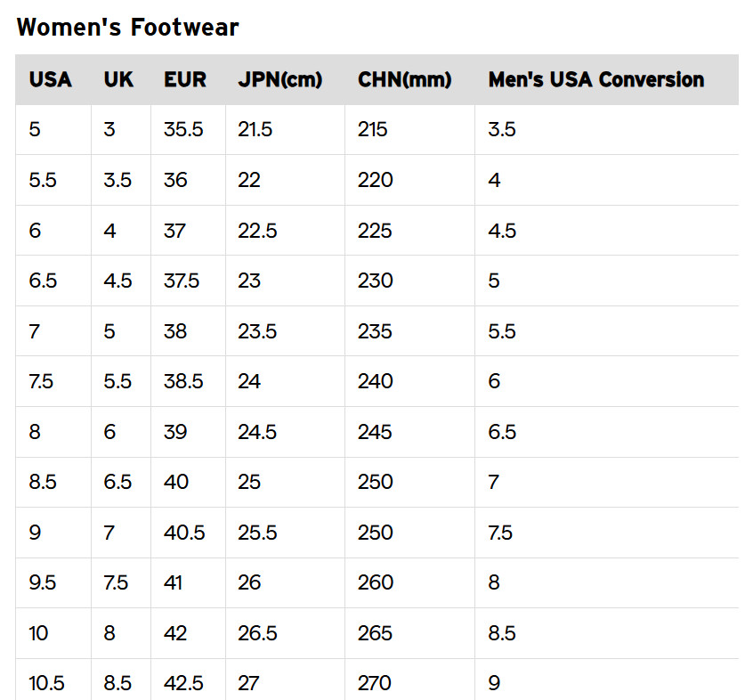753x700 pixels.
Task: Select the EUR 42.5 cell
Action: tap(183, 683)
